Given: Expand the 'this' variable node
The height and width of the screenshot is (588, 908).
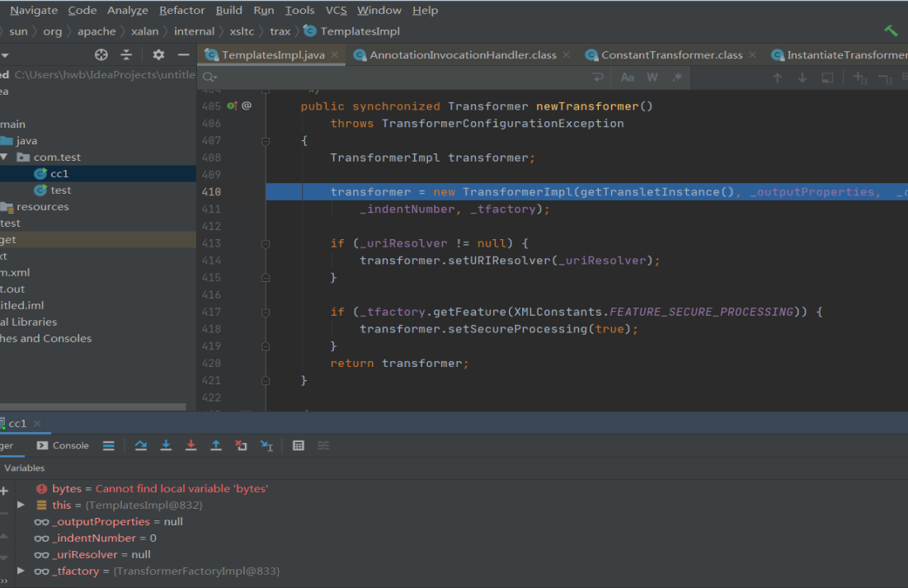Looking at the screenshot, I should [x=21, y=505].
